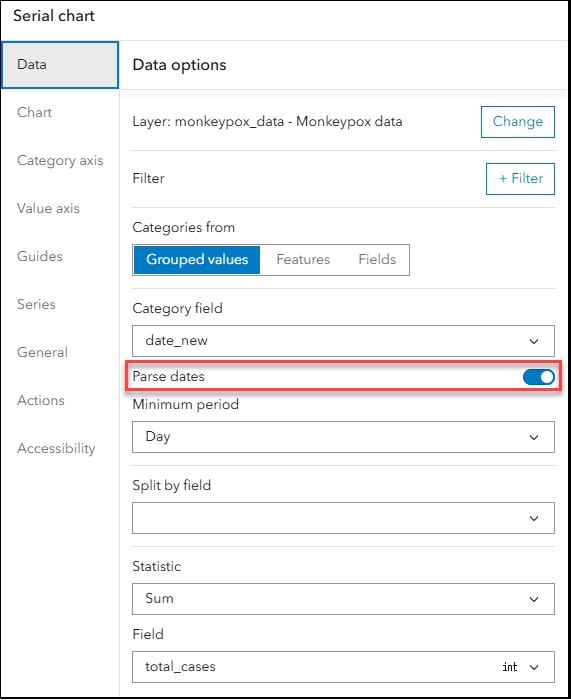Open the Category field dropdown date_new

pyautogui.click(x=343, y=341)
